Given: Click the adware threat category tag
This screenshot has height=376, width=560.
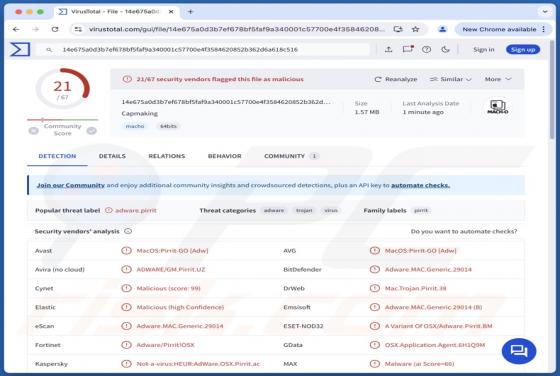Looking at the screenshot, I should (274, 210).
